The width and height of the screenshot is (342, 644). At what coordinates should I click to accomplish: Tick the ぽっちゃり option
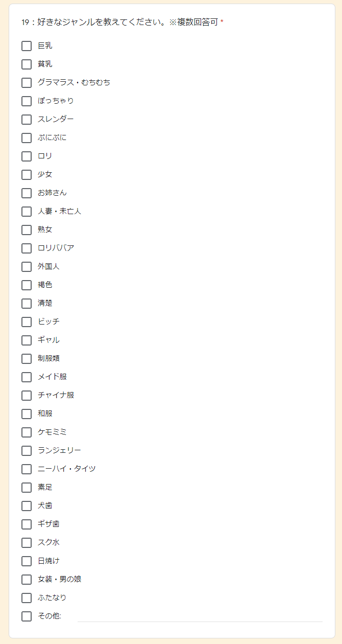[27, 101]
